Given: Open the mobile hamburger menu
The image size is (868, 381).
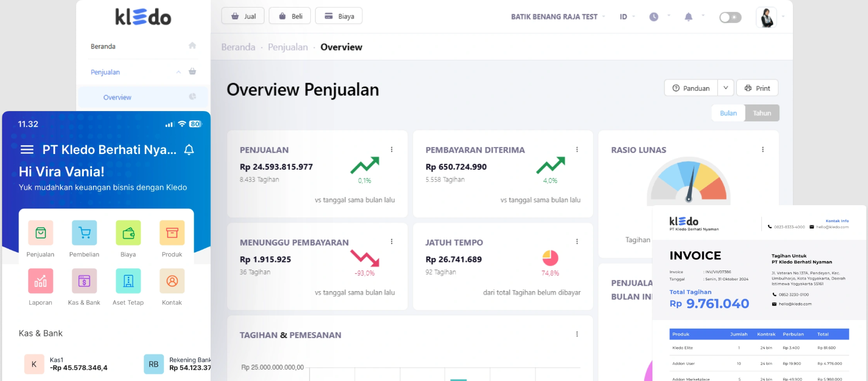Looking at the screenshot, I should click(27, 150).
